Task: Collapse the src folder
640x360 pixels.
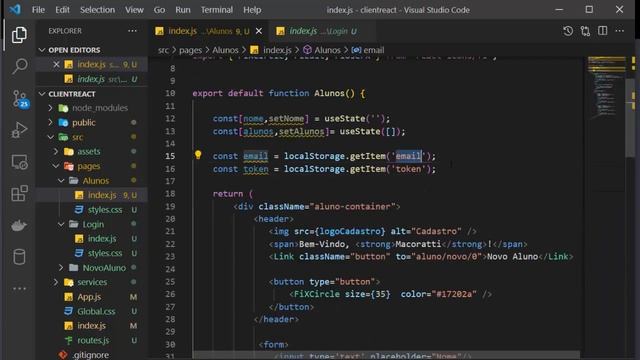Action: point(51,137)
